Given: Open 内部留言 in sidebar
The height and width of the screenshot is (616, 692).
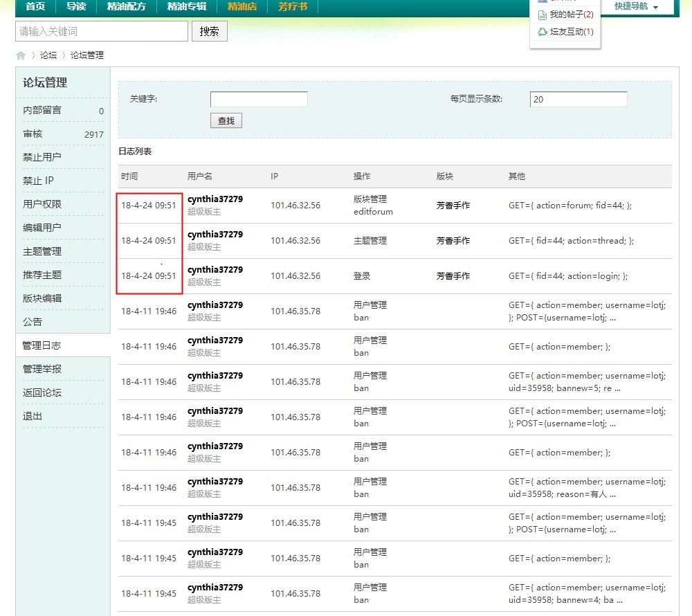Looking at the screenshot, I should pyautogui.click(x=42, y=110).
